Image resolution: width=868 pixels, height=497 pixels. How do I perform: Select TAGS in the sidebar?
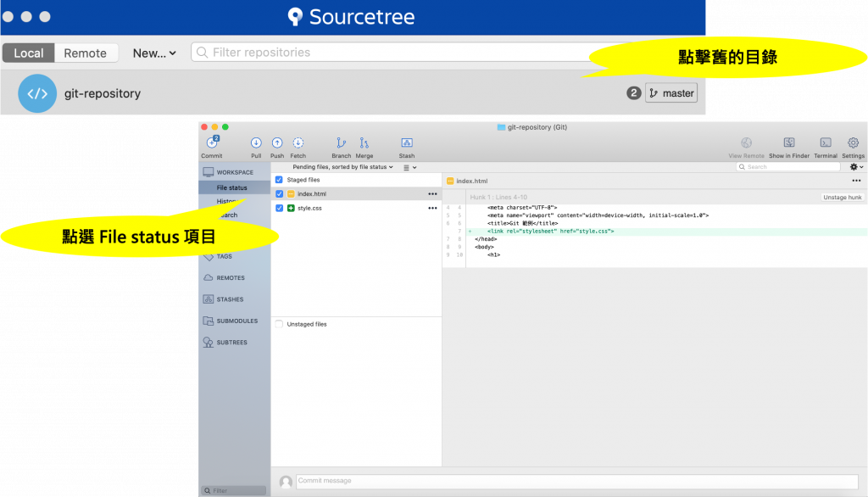[224, 256]
